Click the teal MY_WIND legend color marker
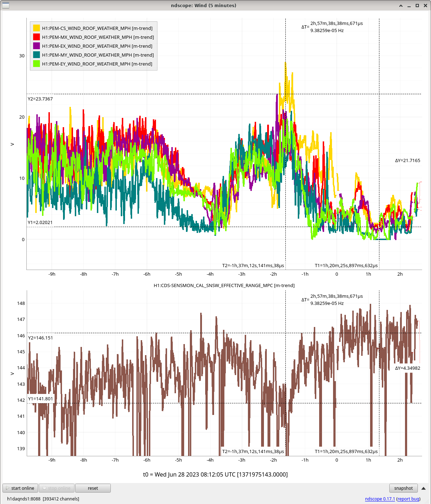The width and height of the screenshot is (431, 504). tap(36, 55)
